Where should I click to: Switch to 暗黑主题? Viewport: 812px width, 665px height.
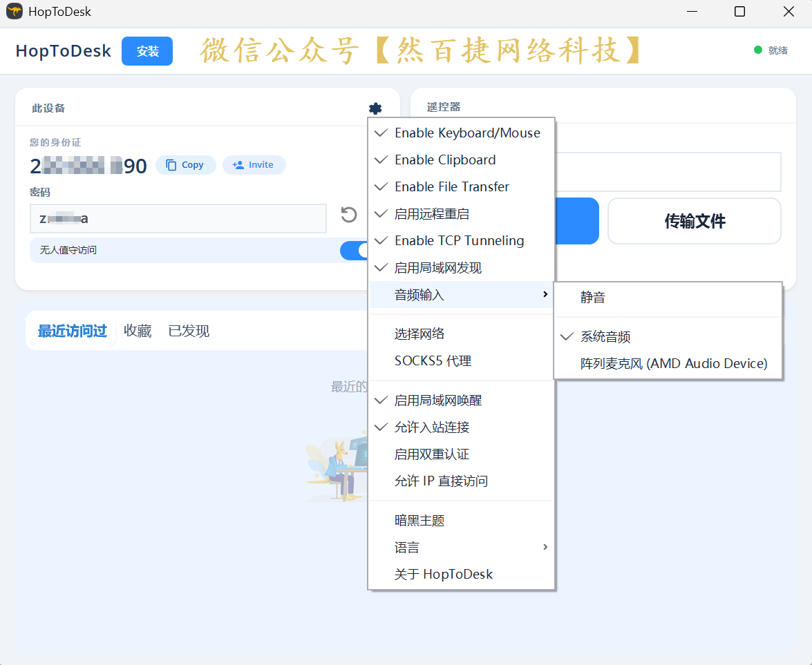(x=462, y=520)
